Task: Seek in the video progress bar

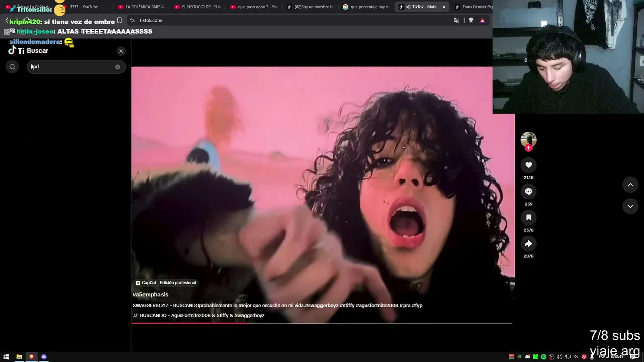Action: (x=322, y=323)
